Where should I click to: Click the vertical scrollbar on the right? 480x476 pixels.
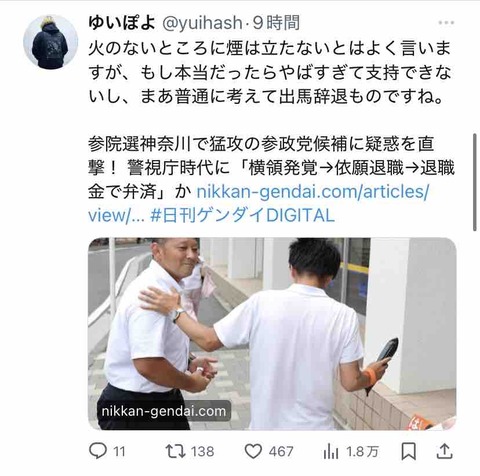pyautogui.click(x=475, y=182)
